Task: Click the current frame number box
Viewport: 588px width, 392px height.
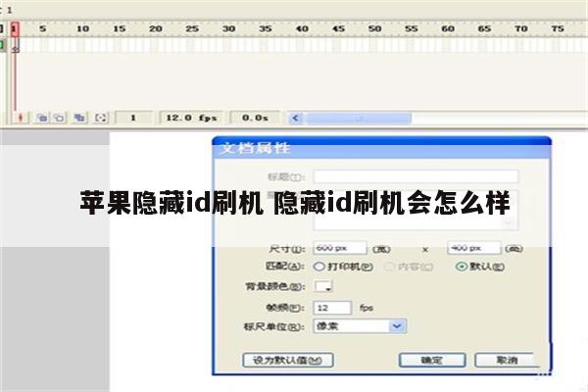Action: pos(133,118)
